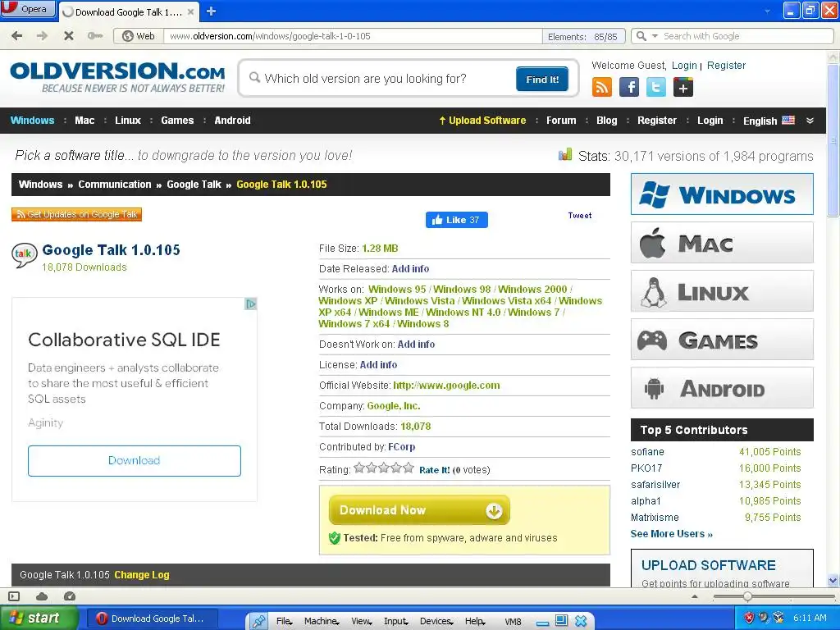
Task: Expand the double-chevron menu in nav bar
Action: click(x=810, y=121)
